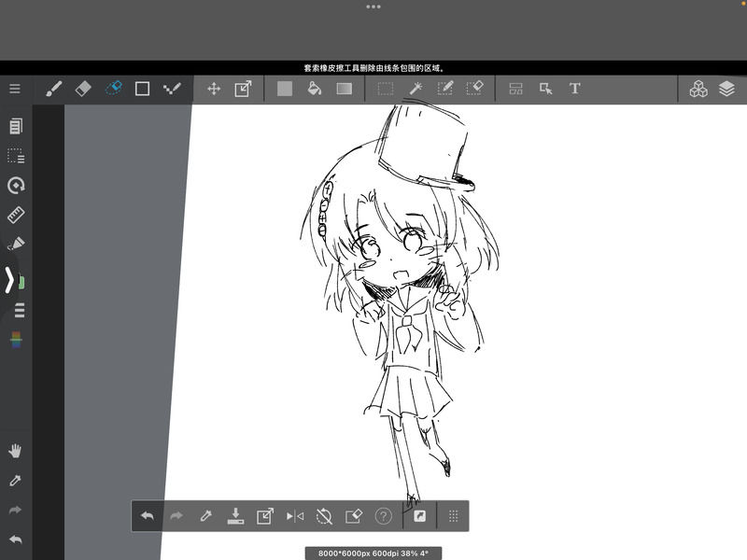The image size is (747, 560).
Task: Select the eyedropper in left sidebar
Action: (x=15, y=481)
